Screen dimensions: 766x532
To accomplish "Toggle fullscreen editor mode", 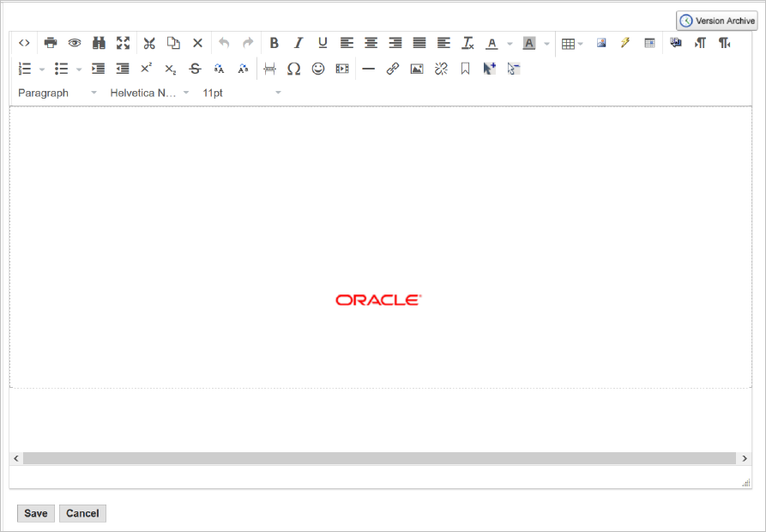I will (x=124, y=43).
